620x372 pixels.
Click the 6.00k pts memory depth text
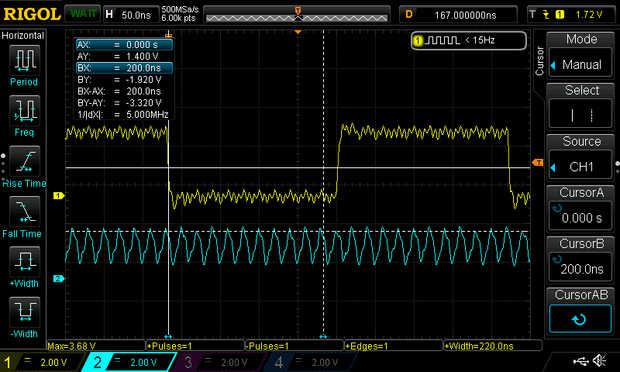point(178,18)
